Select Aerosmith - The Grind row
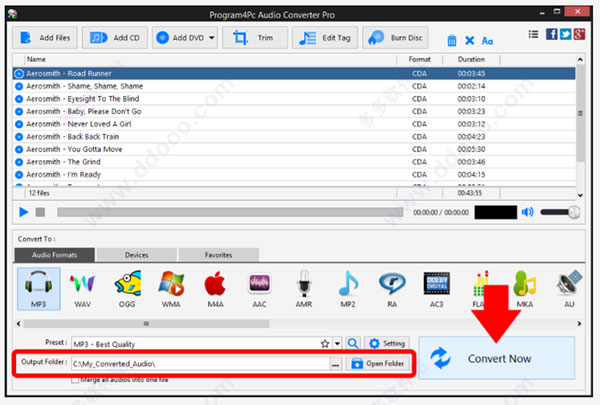The width and height of the screenshot is (600, 405). pyautogui.click(x=294, y=162)
